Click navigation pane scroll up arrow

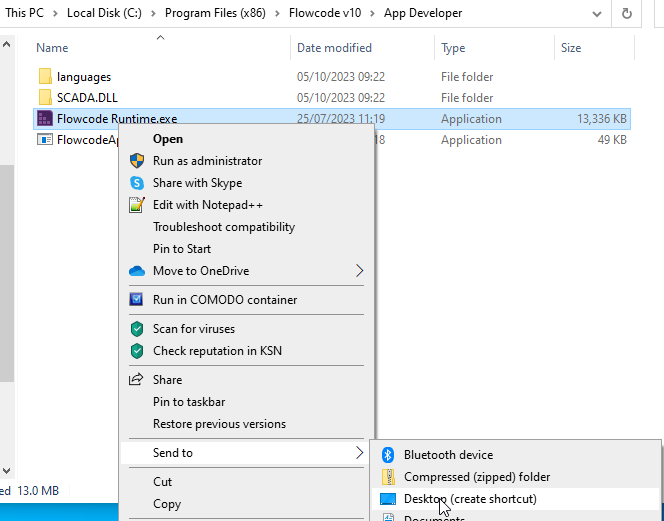(6, 44)
